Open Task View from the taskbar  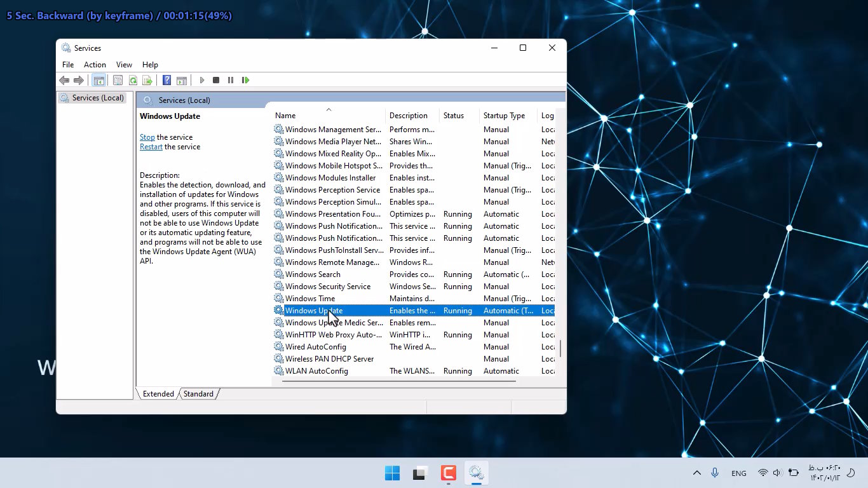420,473
